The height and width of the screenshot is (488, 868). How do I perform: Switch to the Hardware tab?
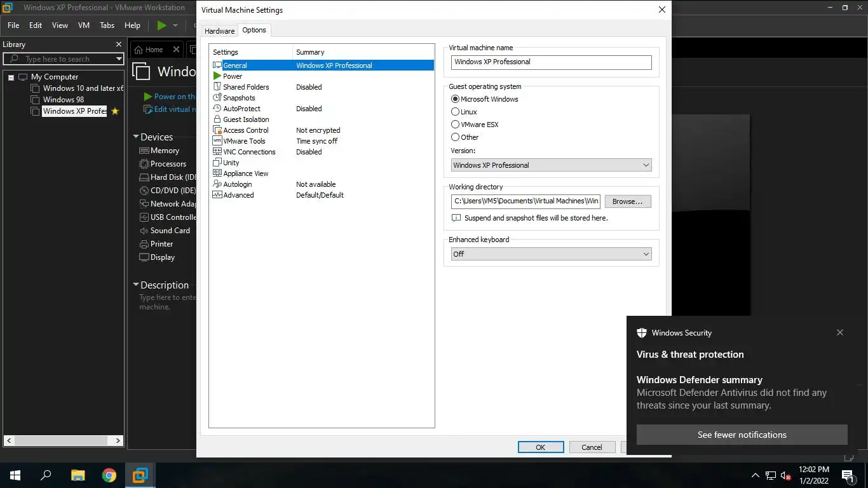click(x=220, y=31)
